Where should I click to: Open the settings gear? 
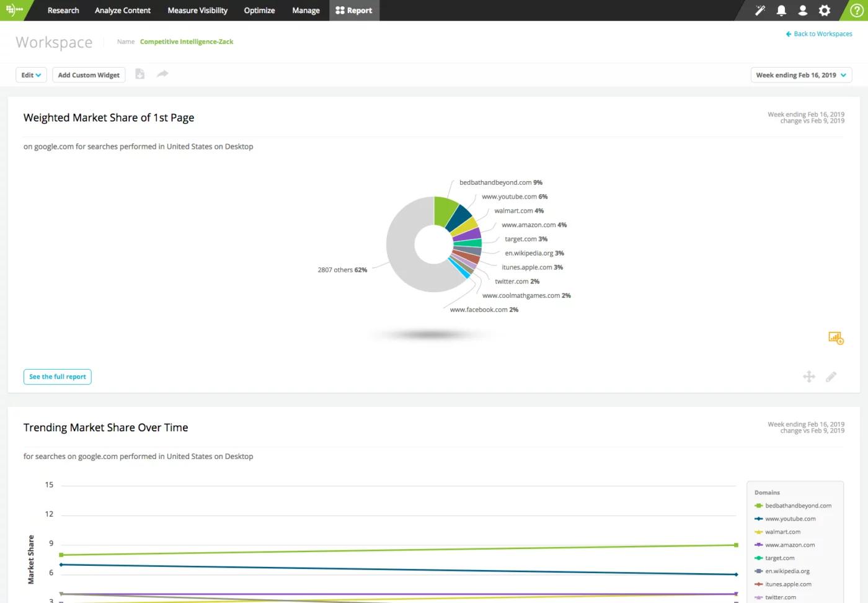[x=824, y=10]
